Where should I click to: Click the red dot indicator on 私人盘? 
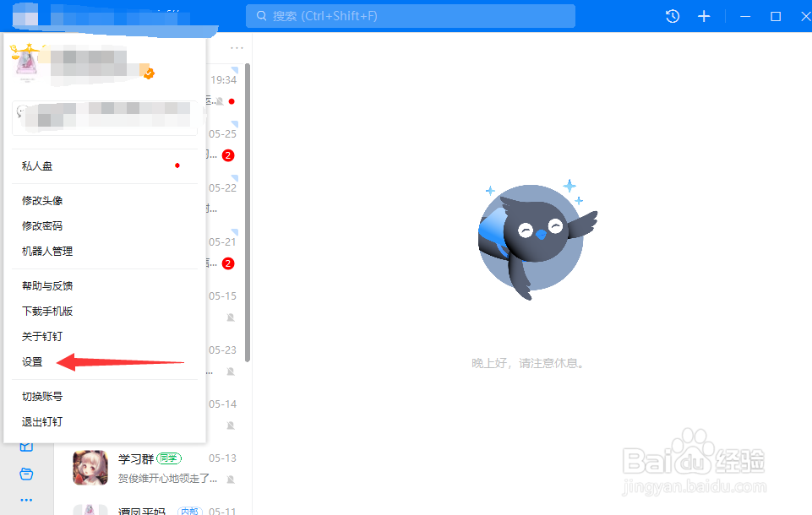177,165
